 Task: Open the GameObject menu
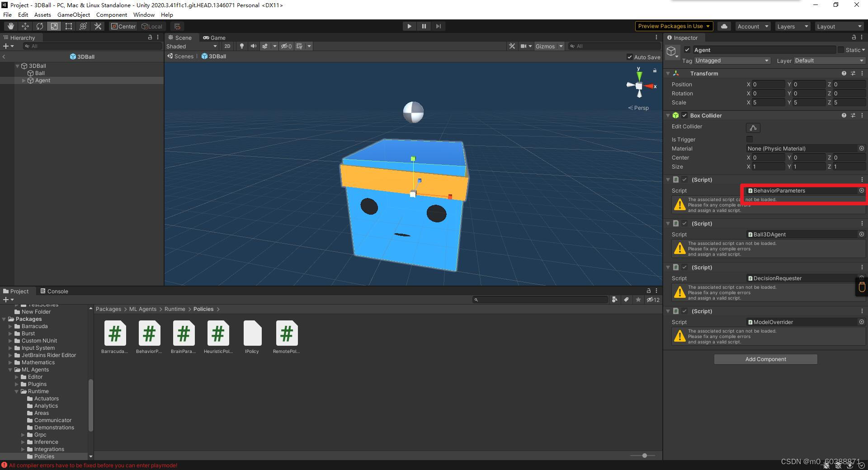point(74,14)
